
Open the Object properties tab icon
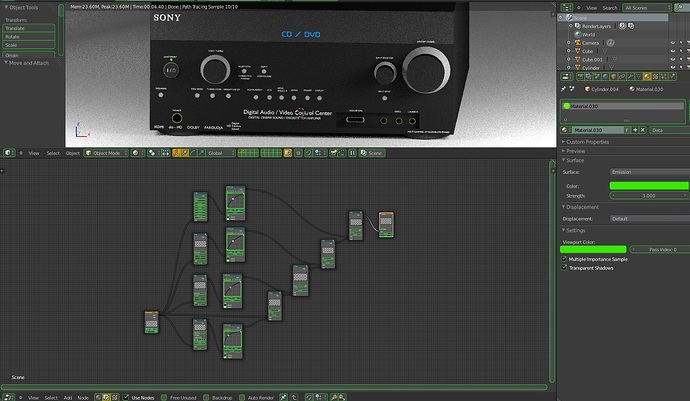(x=613, y=77)
